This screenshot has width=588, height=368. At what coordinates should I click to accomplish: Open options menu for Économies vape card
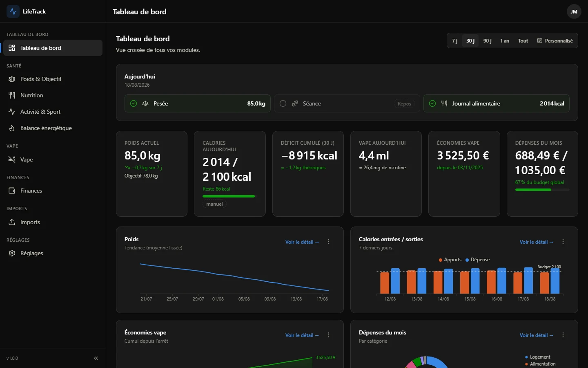click(329, 335)
